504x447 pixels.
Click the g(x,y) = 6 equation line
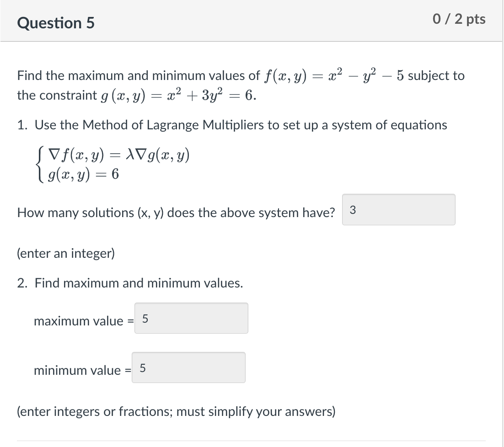coord(82,174)
